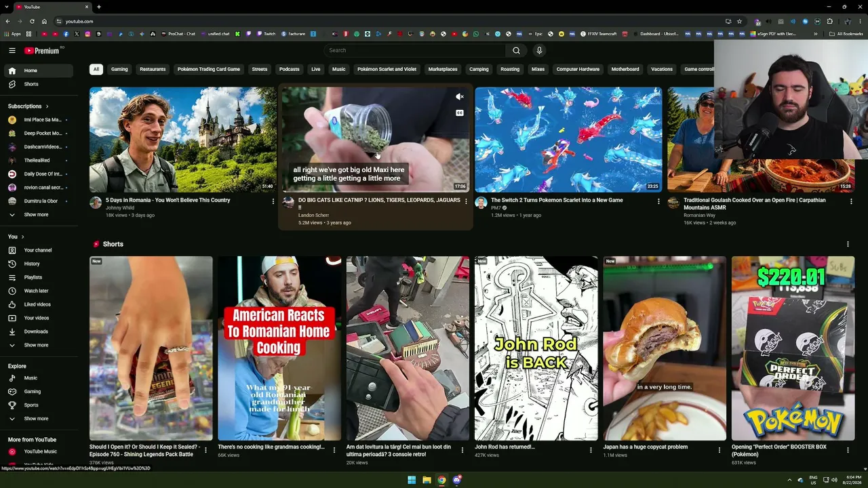The width and height of the screenshot is (868, 488).
Task: Go to Home in the sidebar
Action: tap(38, 70)
